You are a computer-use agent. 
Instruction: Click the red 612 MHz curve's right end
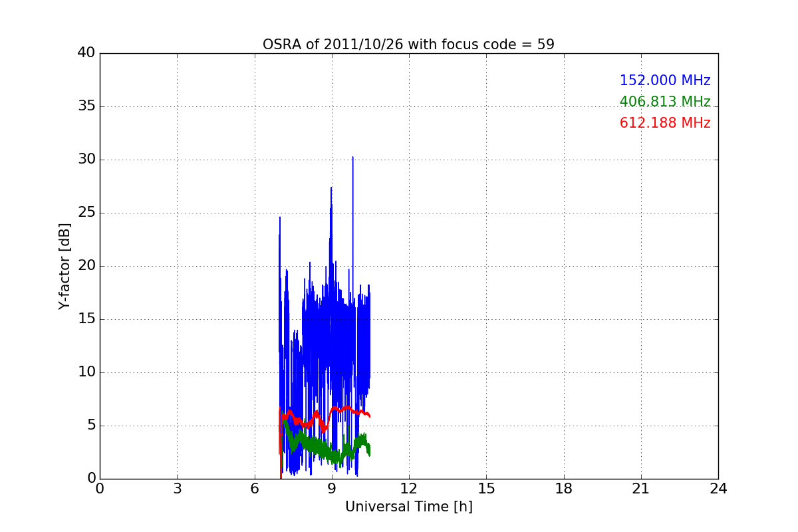(369, 416)
